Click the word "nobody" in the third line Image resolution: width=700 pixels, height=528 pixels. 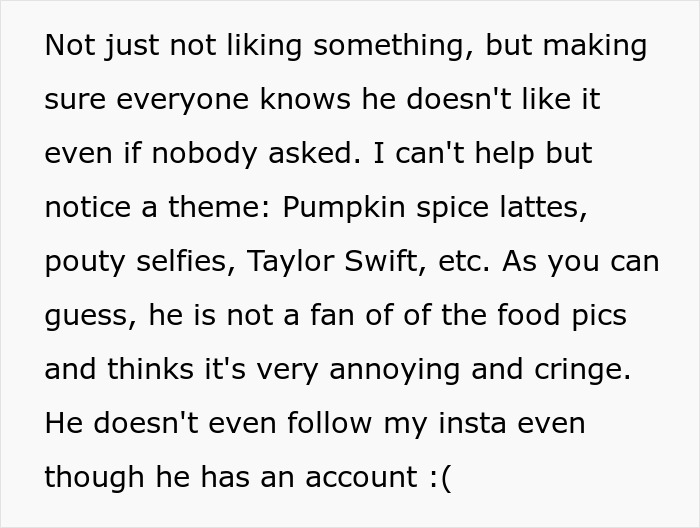[204, 154]
